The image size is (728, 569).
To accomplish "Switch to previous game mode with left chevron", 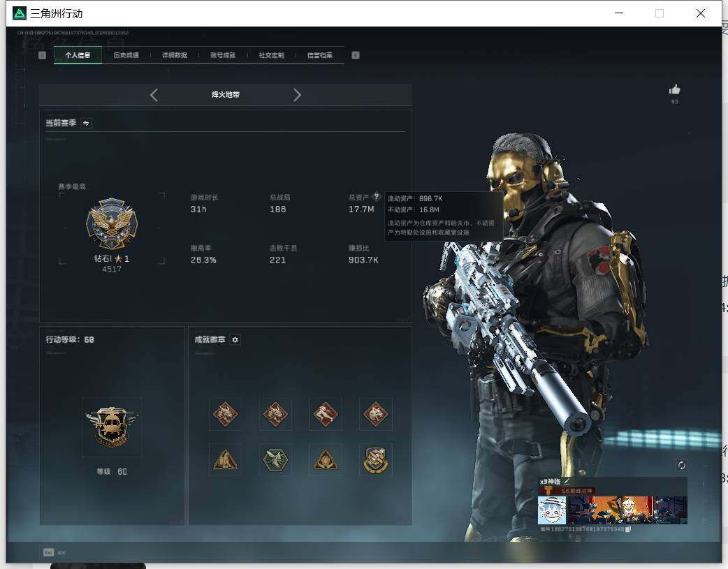I will click(x=154, y=95).
